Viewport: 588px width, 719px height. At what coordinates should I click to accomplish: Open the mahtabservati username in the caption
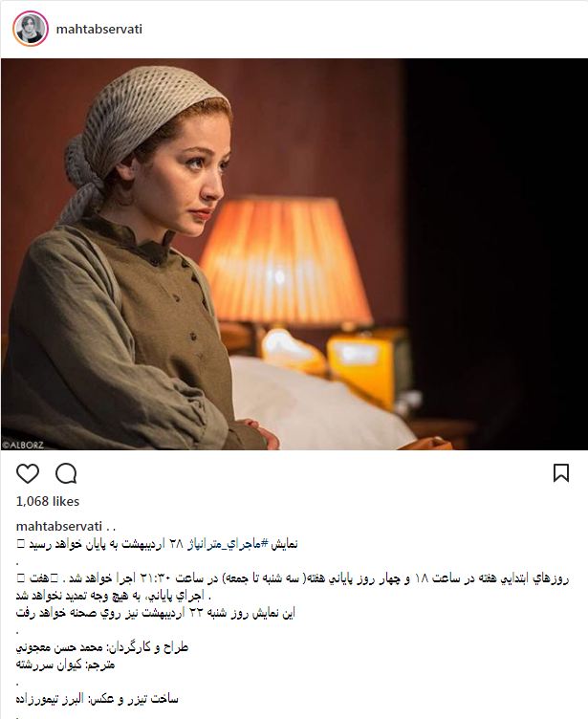click(x=58, y=527)
